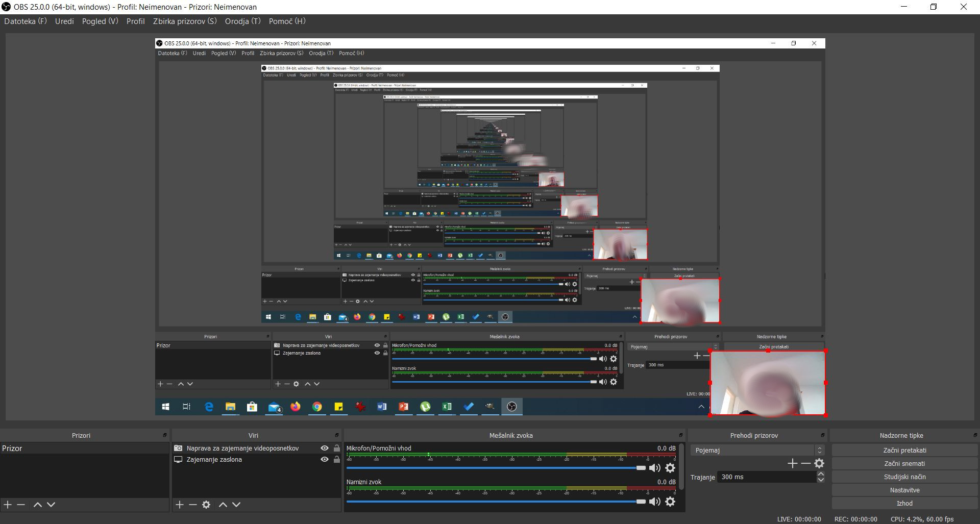Click Word icon in previewed taskbar
The height and width of the screenshot is (524, 980).
[x=382, y=407]
